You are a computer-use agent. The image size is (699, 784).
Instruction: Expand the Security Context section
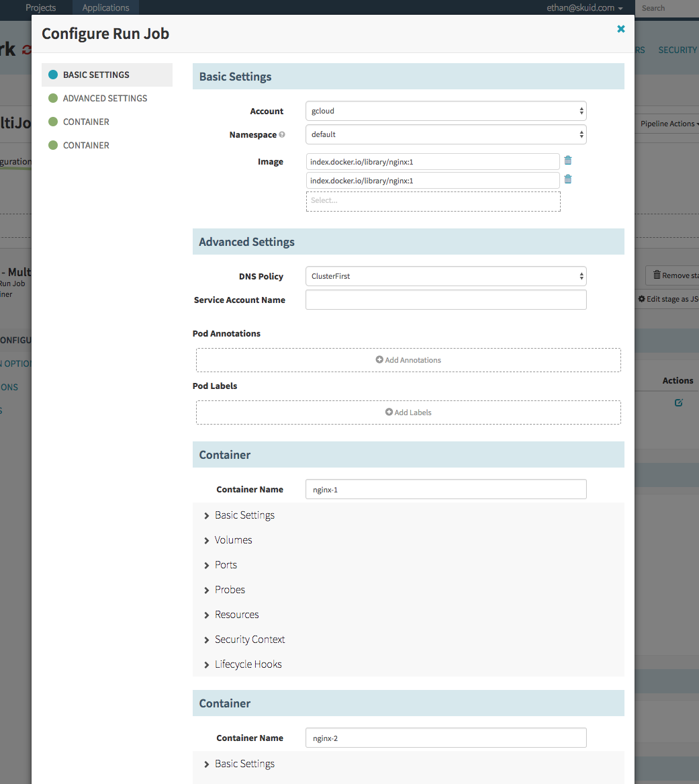(x=245, y=640)
